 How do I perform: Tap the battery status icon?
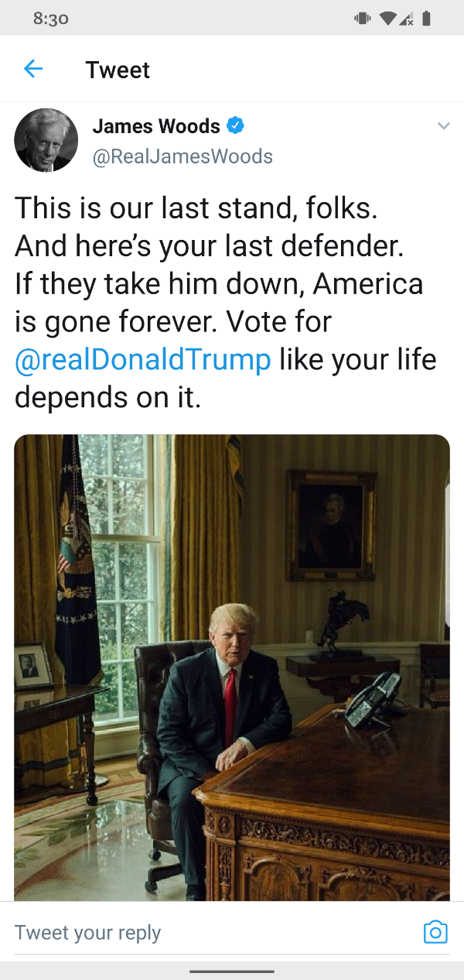pos(426,19)
